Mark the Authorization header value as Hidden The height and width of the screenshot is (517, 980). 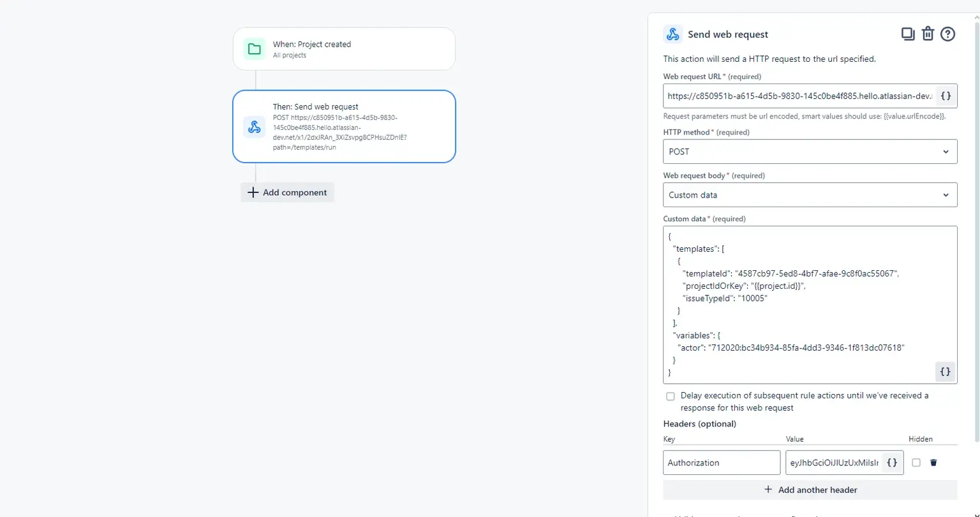click(x=916, y=462)
